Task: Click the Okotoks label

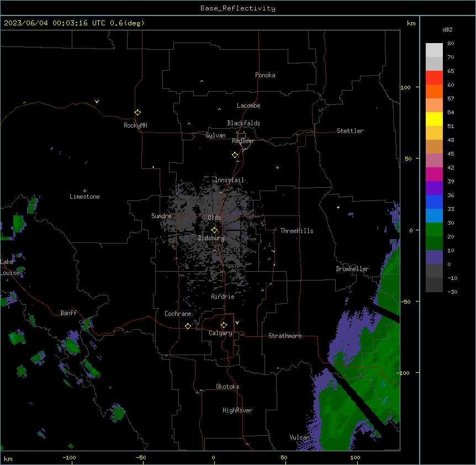Action: coord(228,387)
